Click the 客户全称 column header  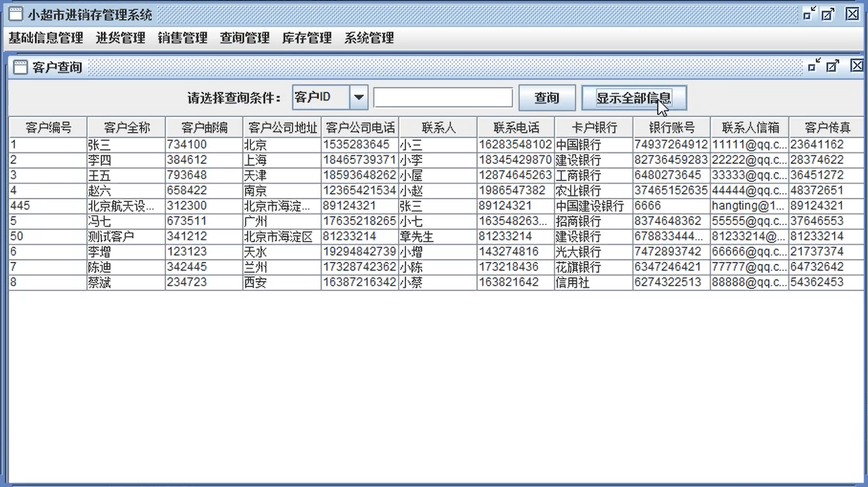click(x=127, y=127)
